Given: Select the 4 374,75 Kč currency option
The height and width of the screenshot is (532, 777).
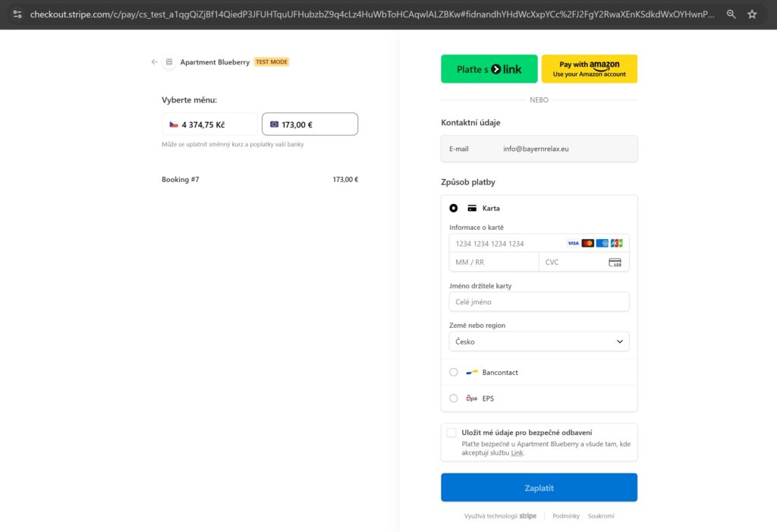Looking at the screenshot, I should coord(209,124).
